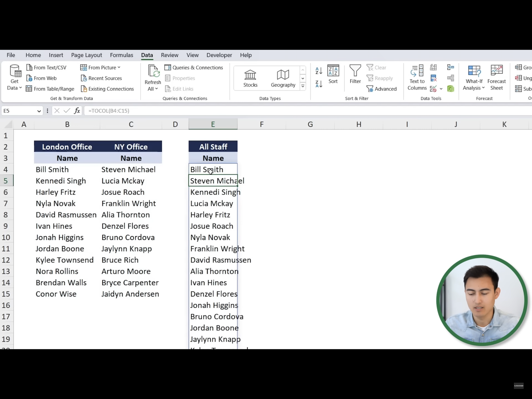
Task: Click Advanced filter button
Action: point(381,89)
